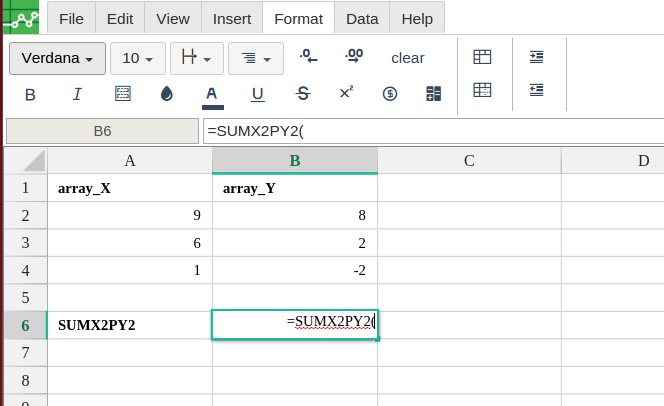Open the font size 10 dropdown
Screen dimensions: 664x406
138,58
